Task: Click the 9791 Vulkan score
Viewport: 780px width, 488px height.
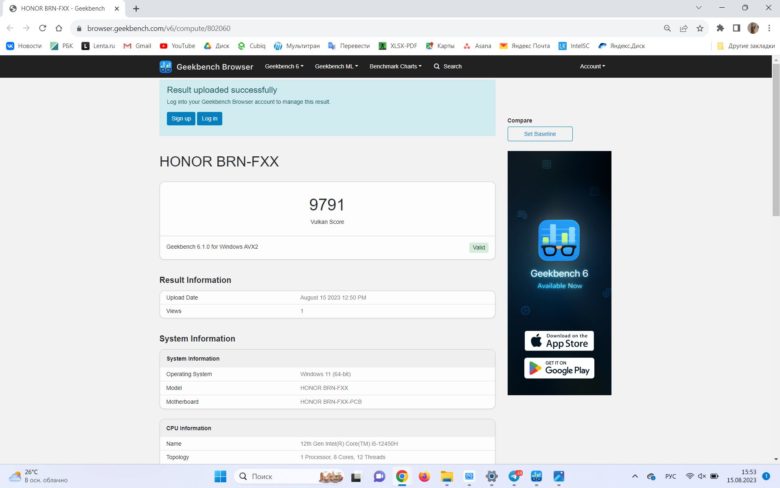Action: click(x=327, y=204)
